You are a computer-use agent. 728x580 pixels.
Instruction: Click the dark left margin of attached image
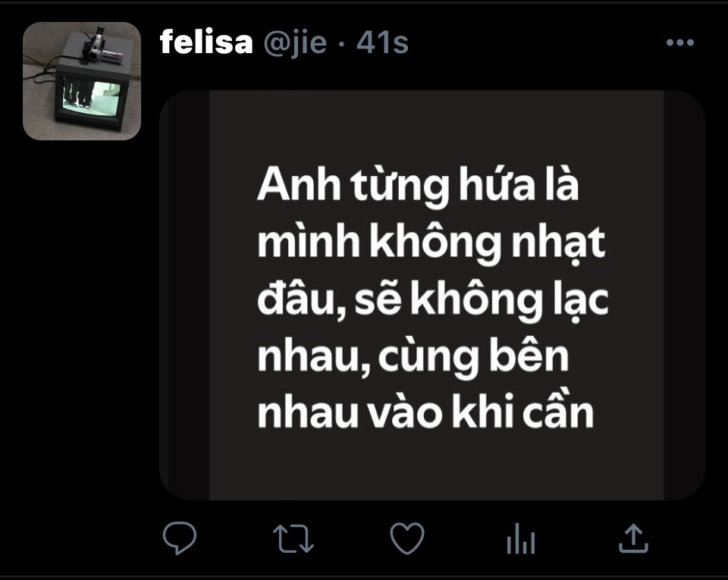[x=185, y=295]
